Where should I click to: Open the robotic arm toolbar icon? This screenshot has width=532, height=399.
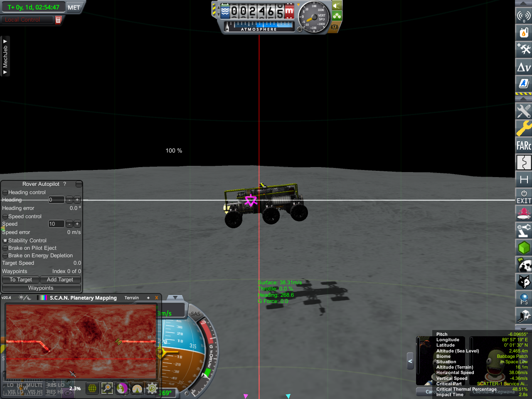524,230
